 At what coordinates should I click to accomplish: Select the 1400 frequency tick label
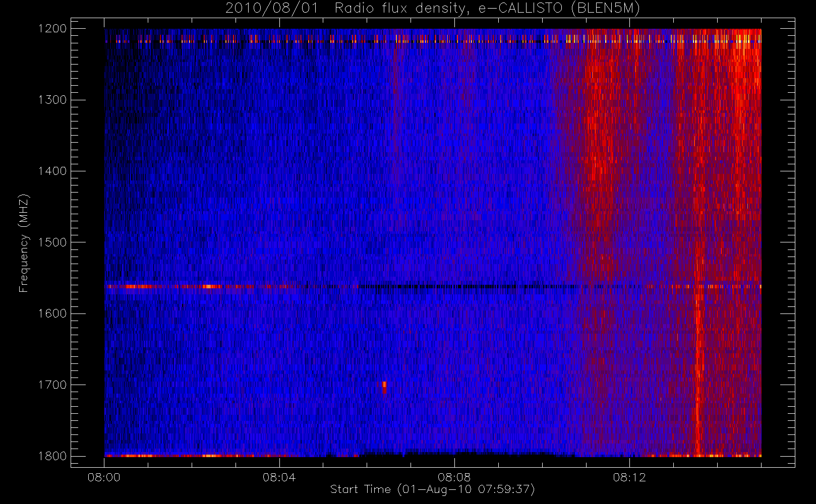point(52,171)
